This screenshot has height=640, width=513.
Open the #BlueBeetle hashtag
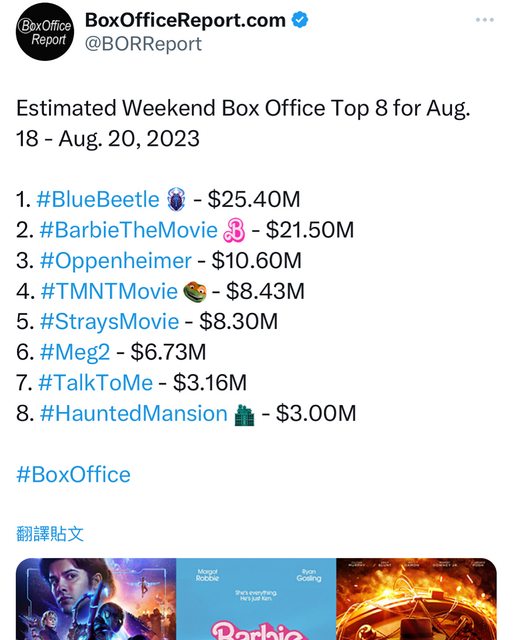(x=98, y=199)
